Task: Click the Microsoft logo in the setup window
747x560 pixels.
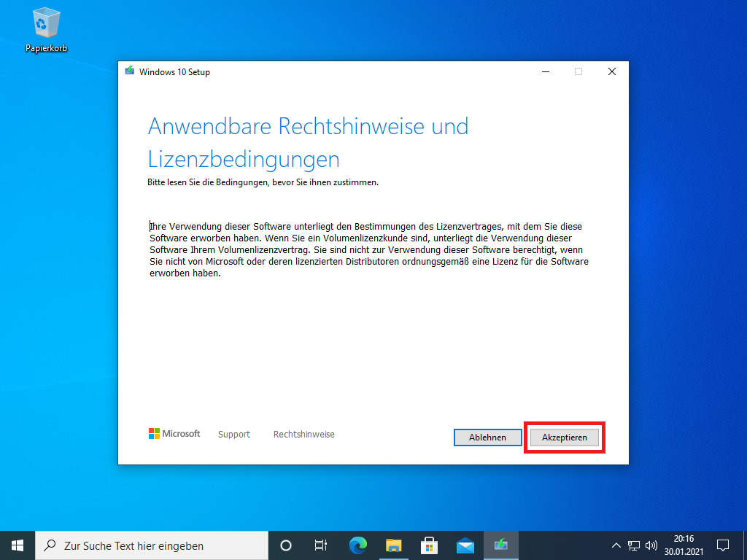Action: coord(174,433)
